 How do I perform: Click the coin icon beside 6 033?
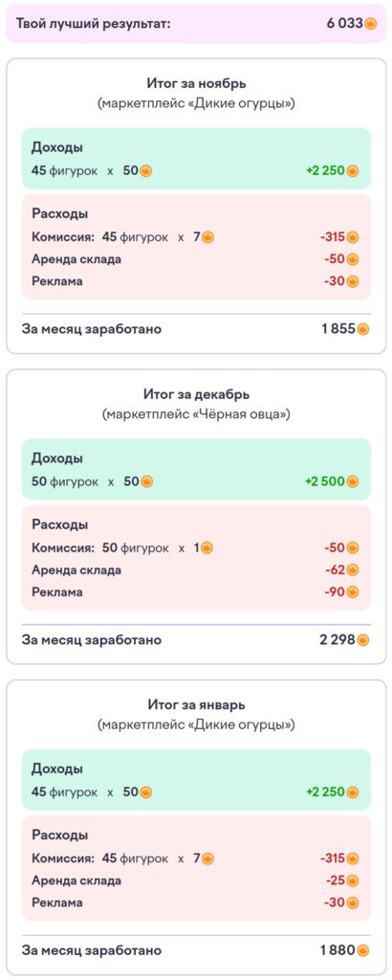[x=371, y=24]
